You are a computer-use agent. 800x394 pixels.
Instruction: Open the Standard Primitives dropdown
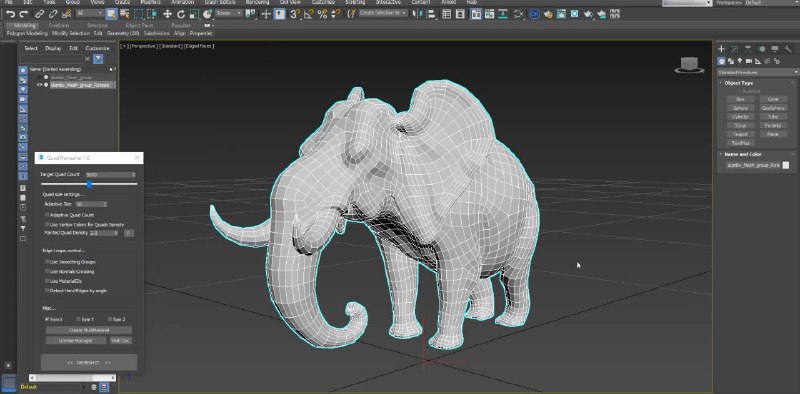[x=757, y=72]
